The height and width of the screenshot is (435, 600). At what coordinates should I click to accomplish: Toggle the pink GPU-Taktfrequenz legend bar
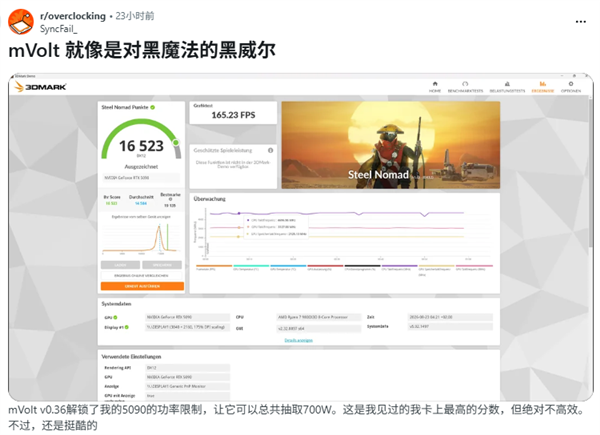pos(474,266)
